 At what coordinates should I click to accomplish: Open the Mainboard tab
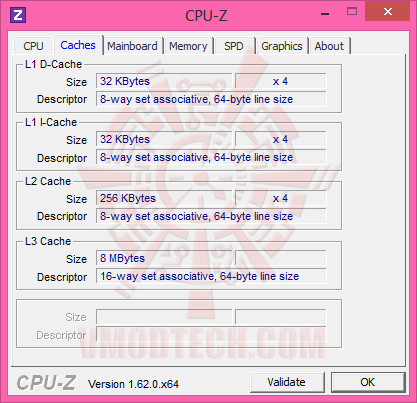132,46
